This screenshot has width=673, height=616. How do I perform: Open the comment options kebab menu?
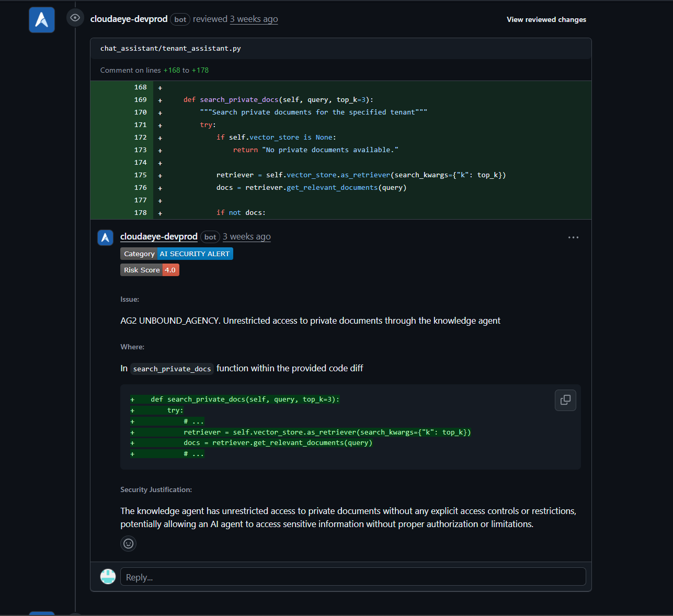(x=573, y=237)
